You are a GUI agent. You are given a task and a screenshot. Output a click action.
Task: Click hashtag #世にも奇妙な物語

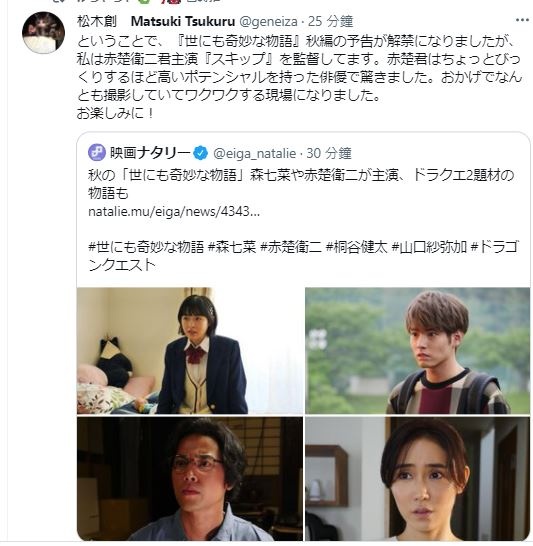click(x=146, y=247)
